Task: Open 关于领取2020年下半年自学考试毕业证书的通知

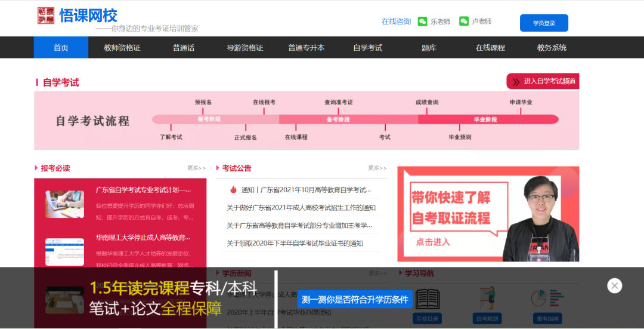Action: [295, 244]
